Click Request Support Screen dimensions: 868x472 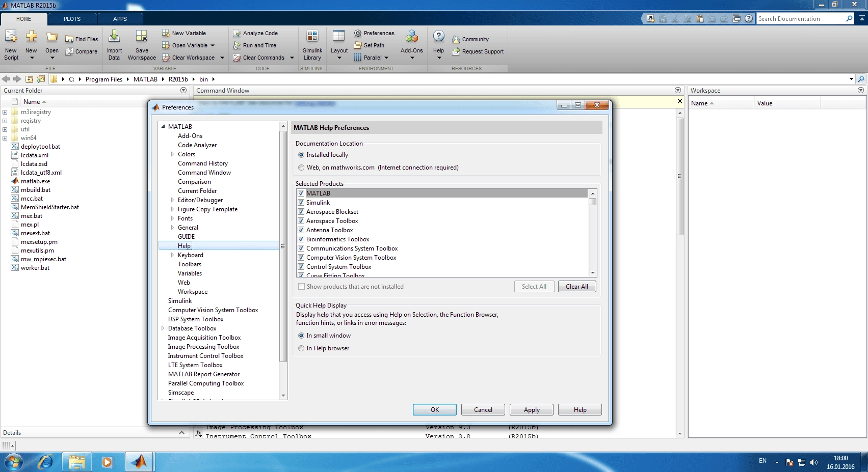[478, 51]
